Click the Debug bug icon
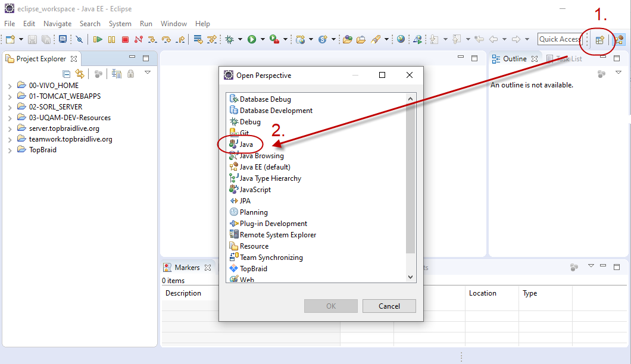Screen dimensions: 631x364 click(x=230, y=39)
